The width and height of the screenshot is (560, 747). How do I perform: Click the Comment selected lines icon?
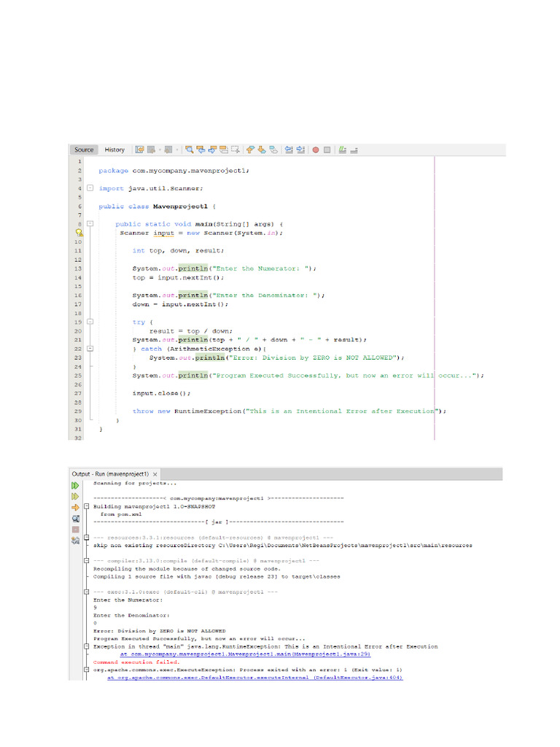pyautogui.click(x=342, y=150)
